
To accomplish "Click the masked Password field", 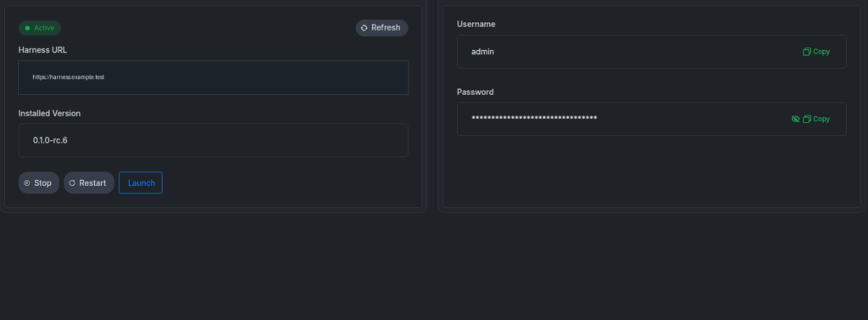I will 652,119.
